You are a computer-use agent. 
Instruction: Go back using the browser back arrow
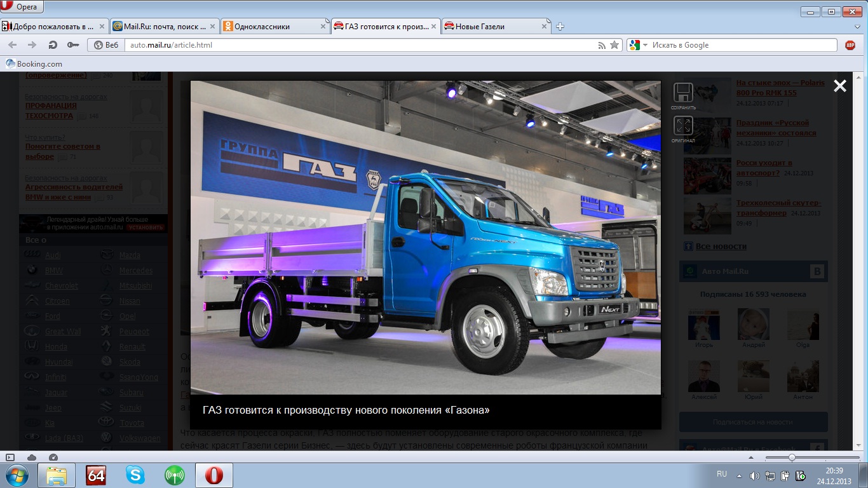tap(13, 45)
